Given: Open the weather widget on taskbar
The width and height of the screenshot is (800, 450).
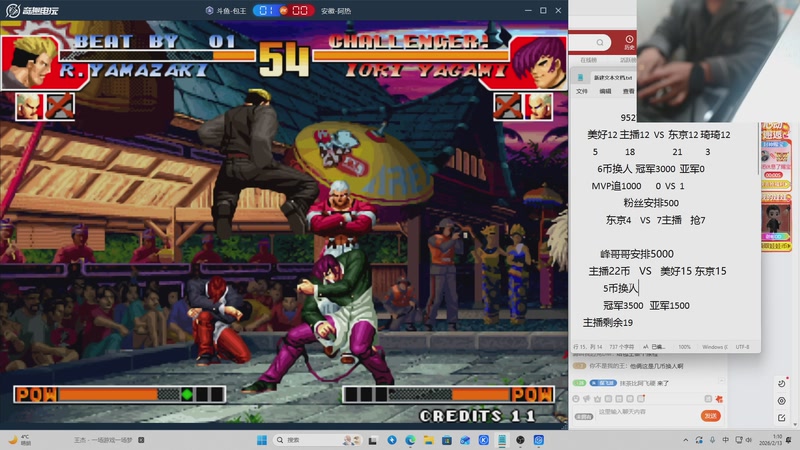Looking at the screenshot, I should 19,440.
